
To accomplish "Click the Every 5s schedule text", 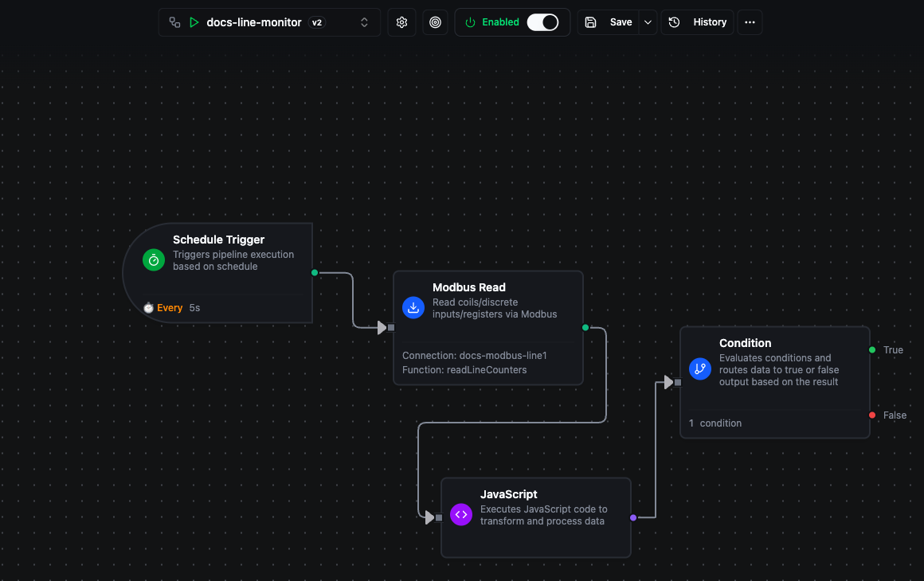I will (178, 308).
